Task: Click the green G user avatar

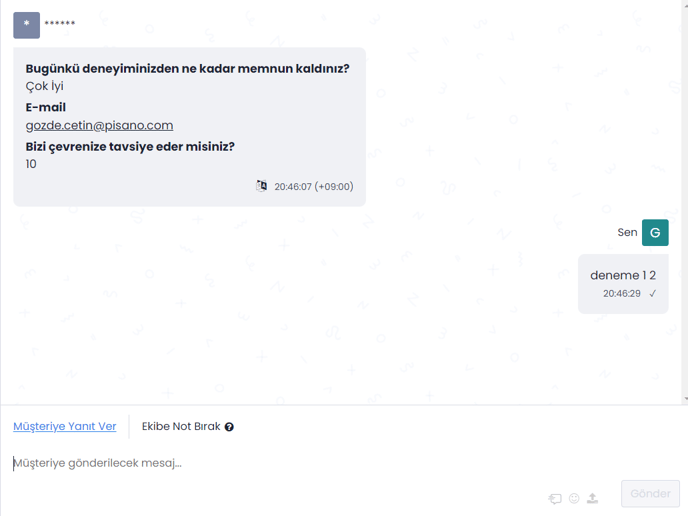Action: [655, 233]
